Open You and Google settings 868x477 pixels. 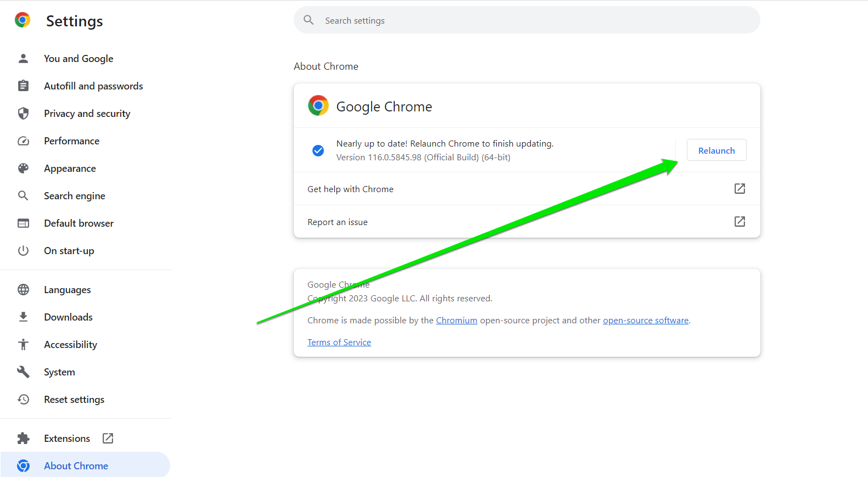(x=79, y=59)
